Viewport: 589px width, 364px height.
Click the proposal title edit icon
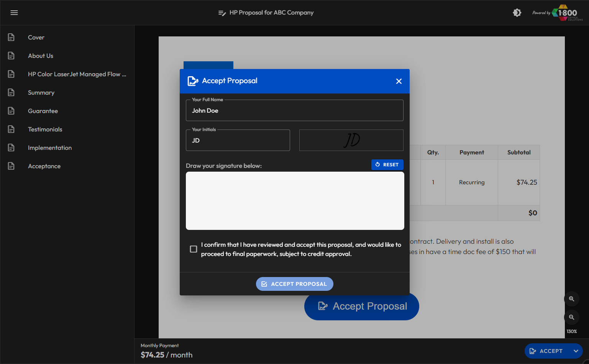(x=222, y=13)
